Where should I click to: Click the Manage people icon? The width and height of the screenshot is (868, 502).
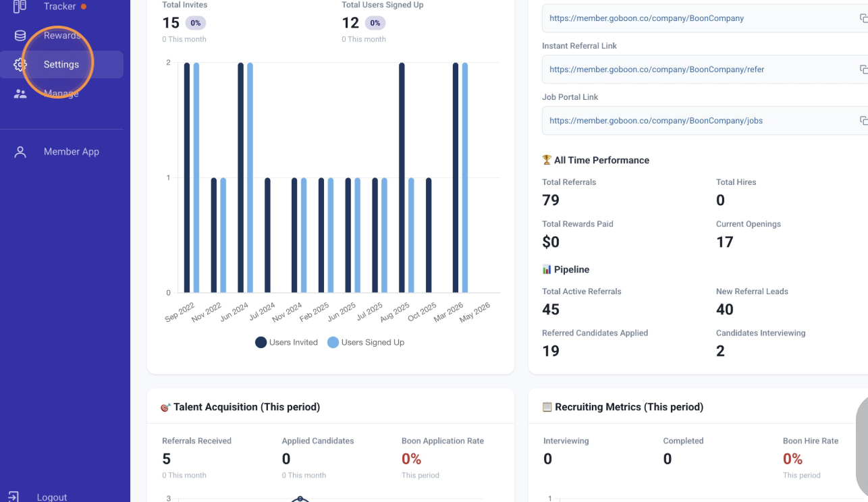[20, 94]
